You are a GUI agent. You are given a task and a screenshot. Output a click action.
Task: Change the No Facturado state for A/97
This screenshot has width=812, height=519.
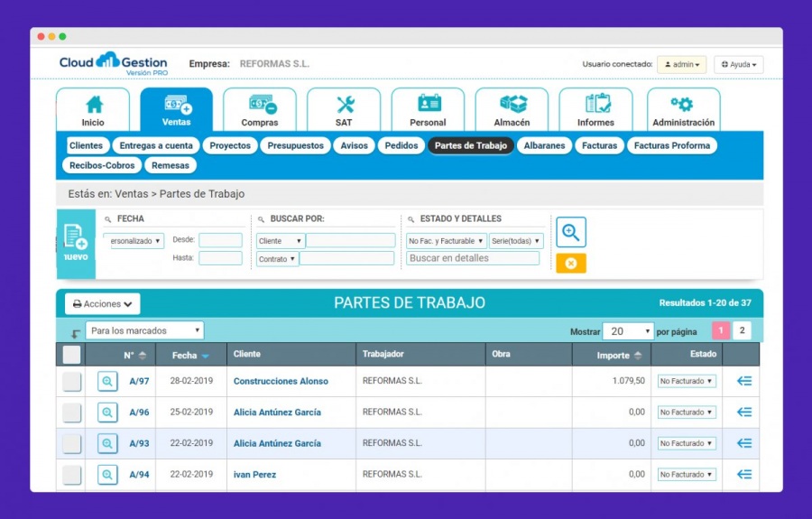tap(687, 381)
